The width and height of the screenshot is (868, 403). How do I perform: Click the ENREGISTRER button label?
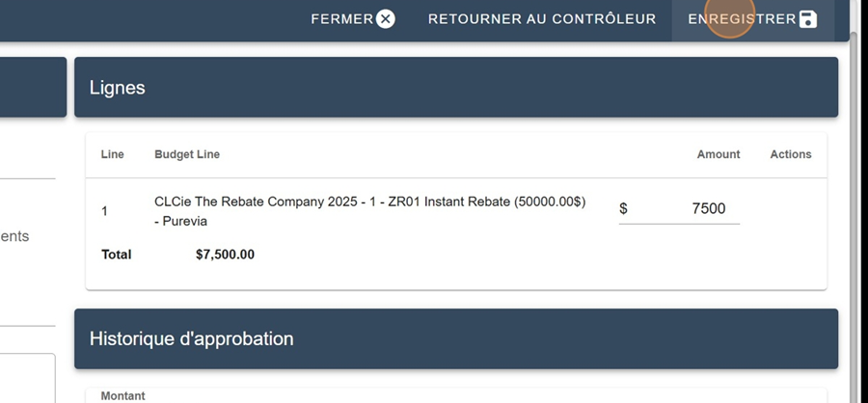click(742, 19)
